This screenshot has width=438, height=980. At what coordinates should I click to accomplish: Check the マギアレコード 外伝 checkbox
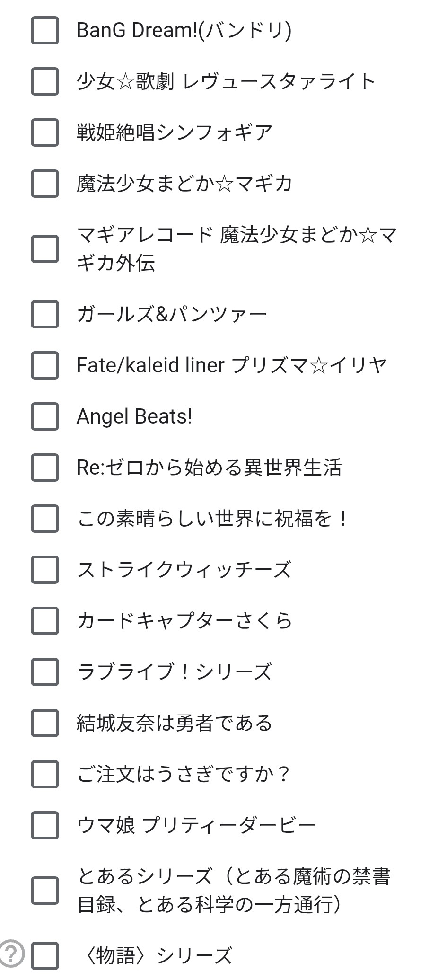[45, 249]
